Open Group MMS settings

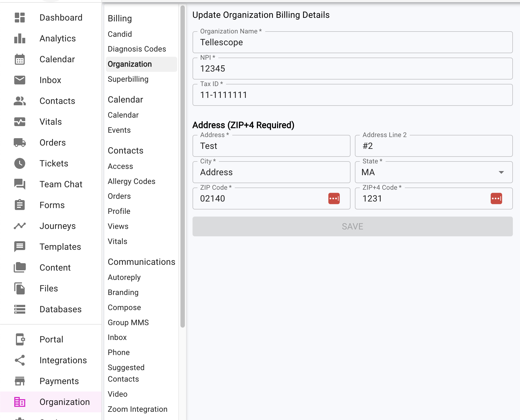point(128,323)
